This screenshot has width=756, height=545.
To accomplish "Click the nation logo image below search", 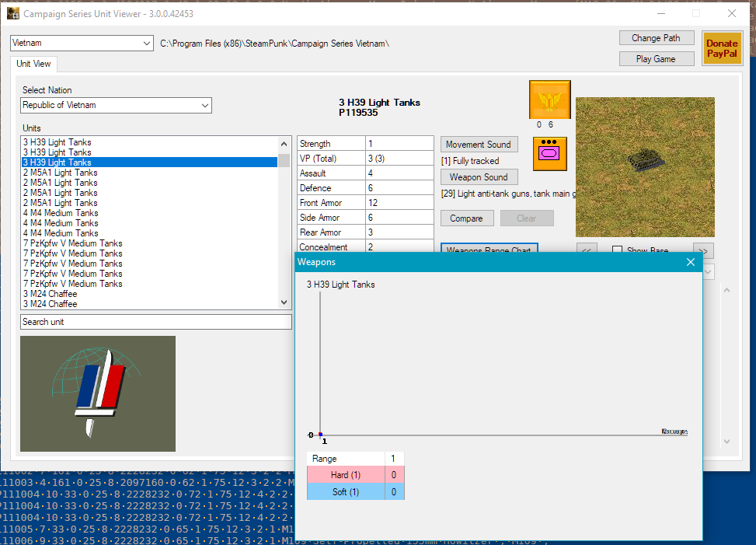I will [x=98, y=393].
